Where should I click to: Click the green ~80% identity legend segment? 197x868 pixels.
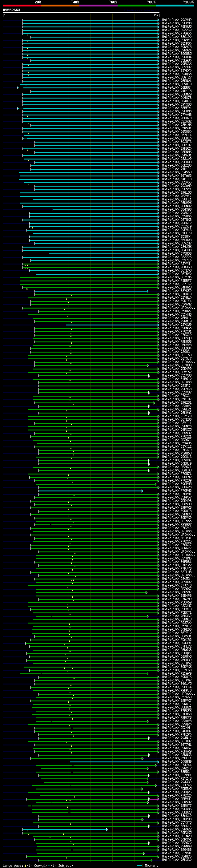click(137, 6)
